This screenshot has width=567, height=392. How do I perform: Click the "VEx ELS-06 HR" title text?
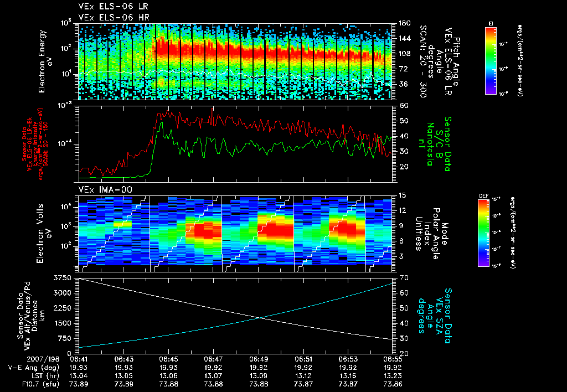click(114, 17)
